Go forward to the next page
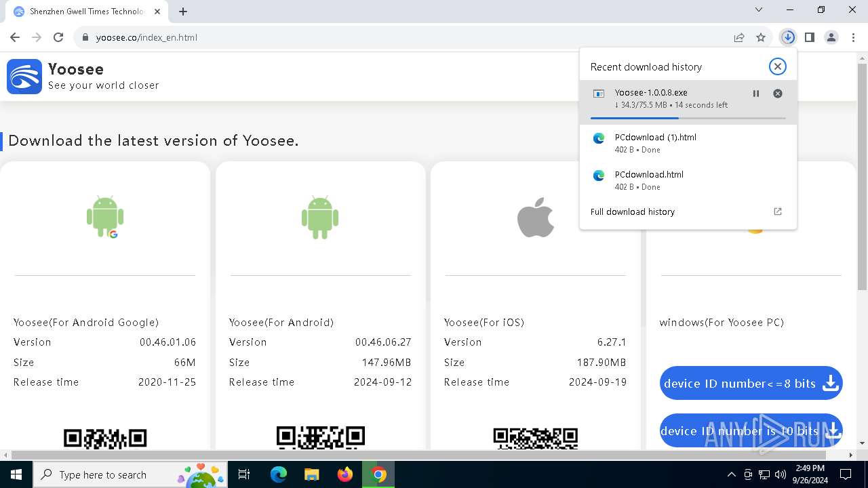Image resolution: width=868 pixels, height=488 pixels. click(x=37, y=37)
